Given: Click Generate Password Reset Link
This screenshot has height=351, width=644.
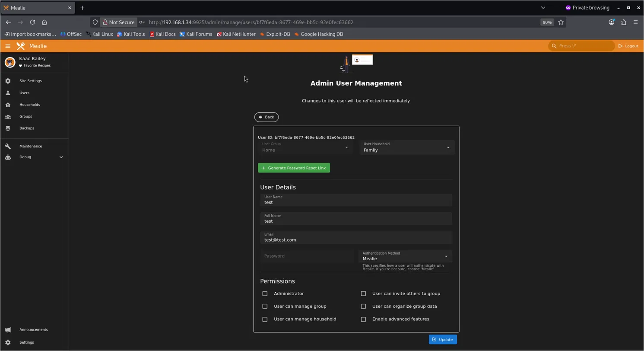Looking at the screenshot, I should [294, 168].
